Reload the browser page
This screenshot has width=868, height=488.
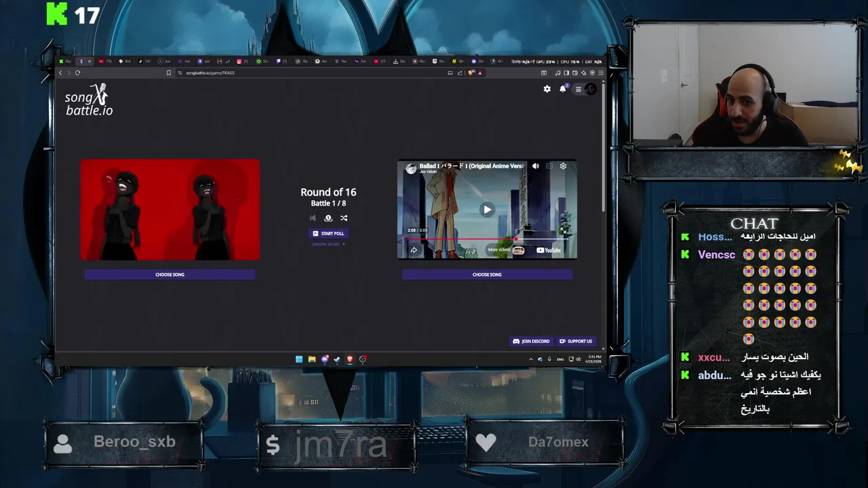[77, 73]
